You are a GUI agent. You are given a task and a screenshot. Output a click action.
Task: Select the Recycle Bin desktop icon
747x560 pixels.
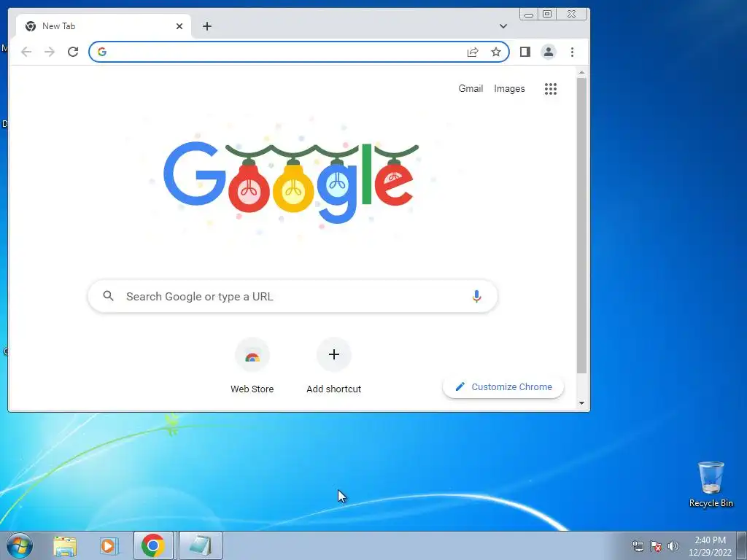pyautogui.click(x=711, y=484)
